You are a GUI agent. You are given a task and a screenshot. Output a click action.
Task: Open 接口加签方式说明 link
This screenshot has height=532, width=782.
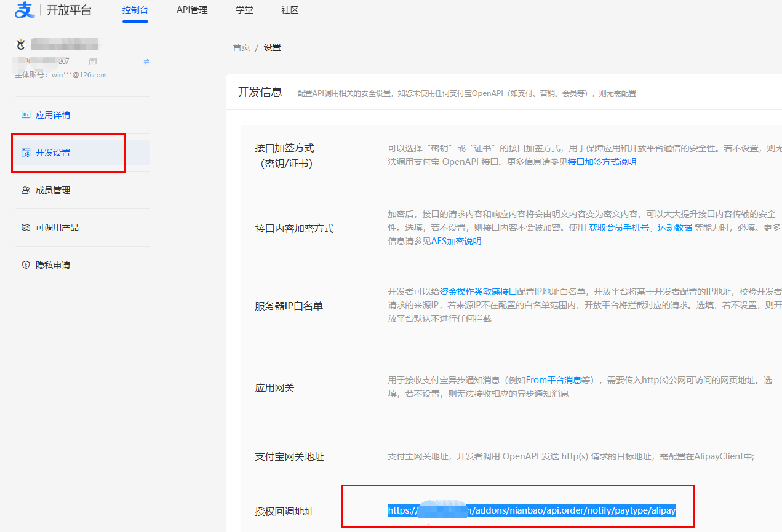[602, 162]
